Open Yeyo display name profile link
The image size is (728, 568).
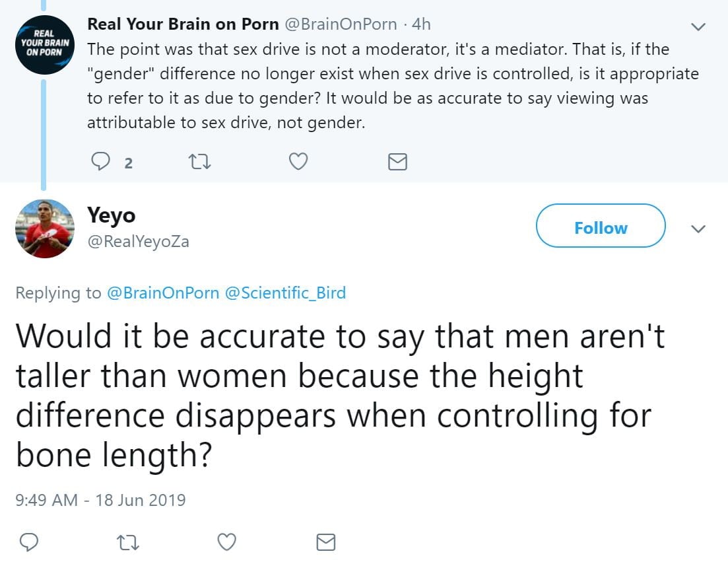tap(111, 215)
